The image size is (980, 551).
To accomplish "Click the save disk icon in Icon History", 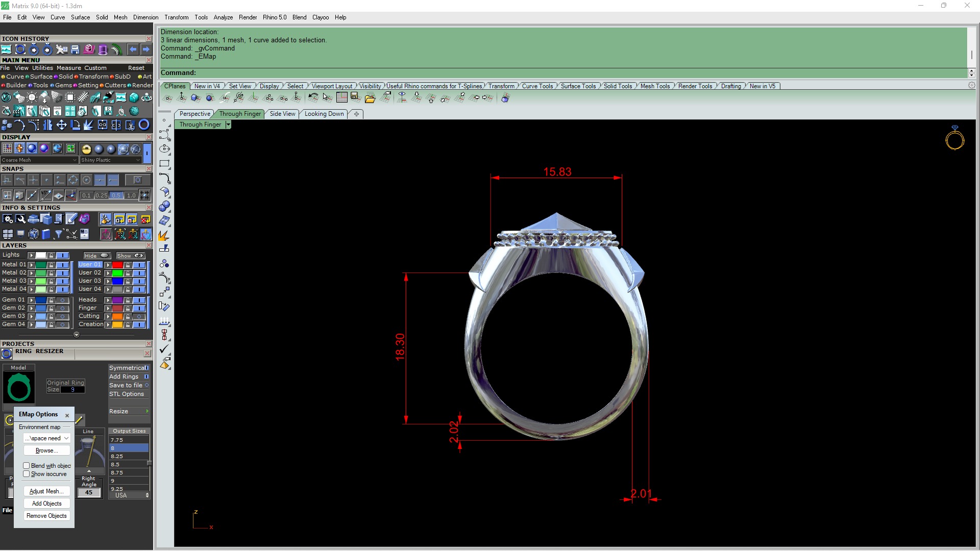I will click(x=75, y=49).
